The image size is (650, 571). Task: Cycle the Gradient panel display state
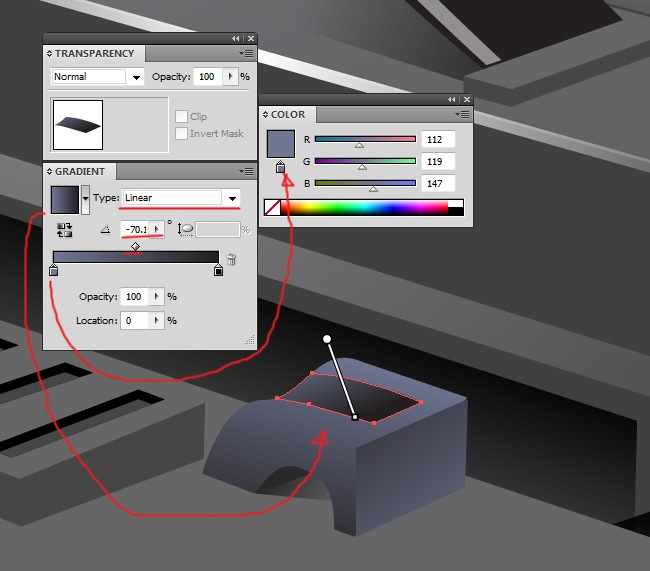(x=49, y=172)
